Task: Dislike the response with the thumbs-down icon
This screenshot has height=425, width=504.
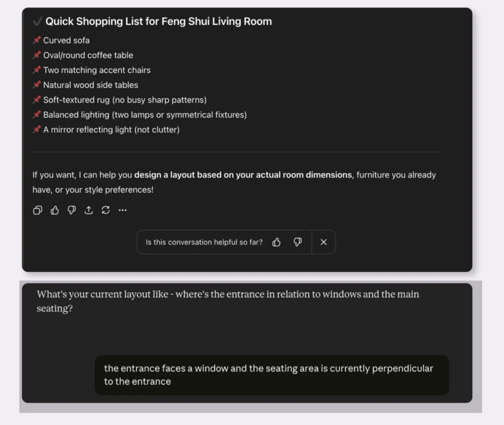Action: (x=72, y=210)
